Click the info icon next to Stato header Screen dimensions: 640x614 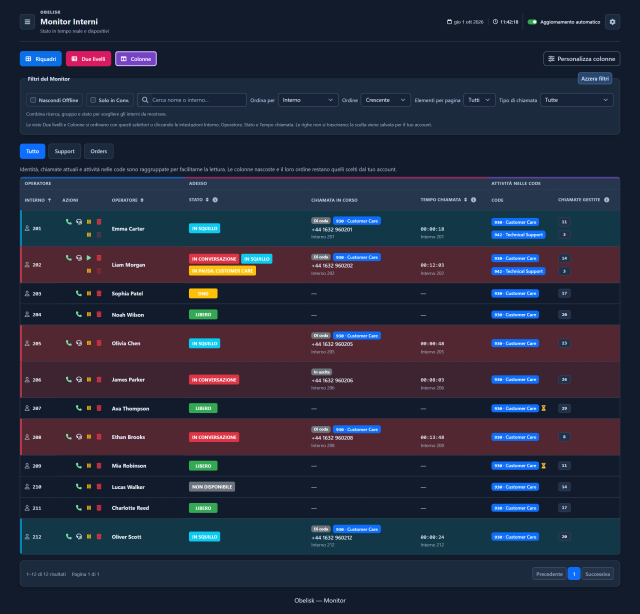pyautogui.click(x=215, y=200)
